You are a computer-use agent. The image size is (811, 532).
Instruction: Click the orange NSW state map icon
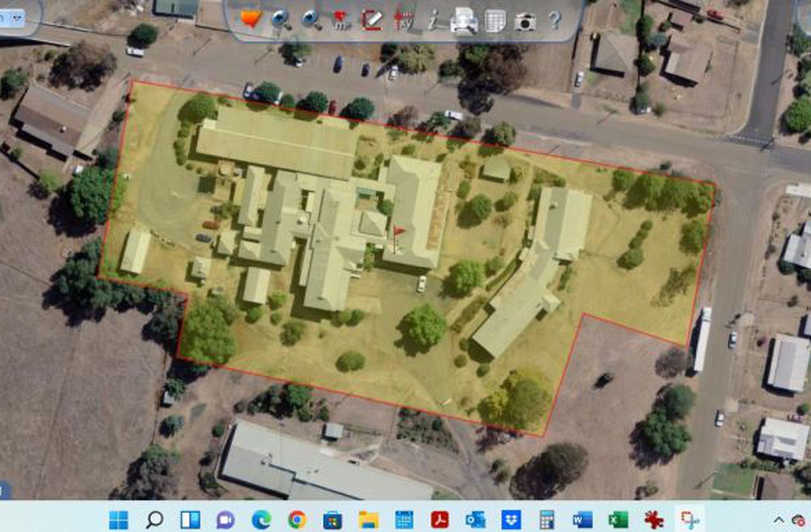pos(251,19)
